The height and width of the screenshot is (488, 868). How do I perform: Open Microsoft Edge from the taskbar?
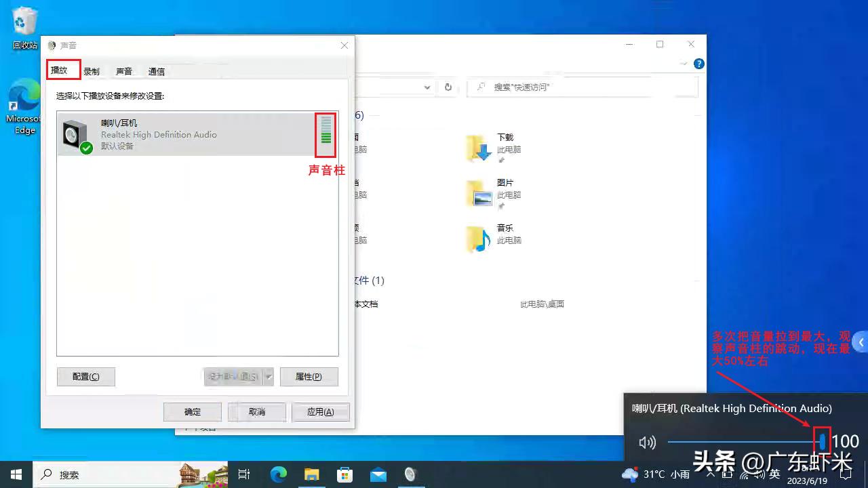pos(278,474)
